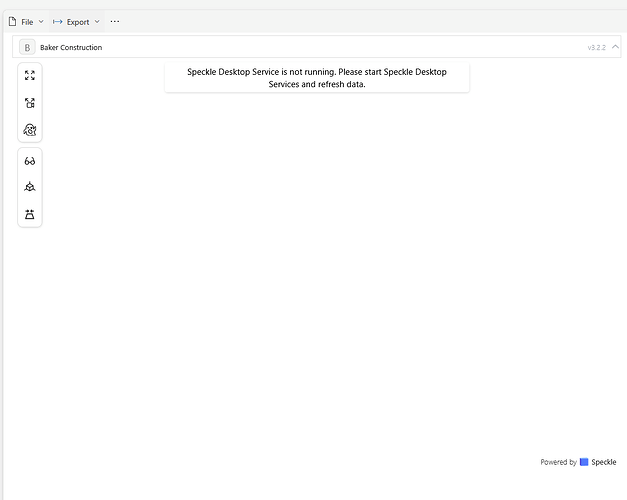
Task: Click the export arrow icon beside Export
Action: pos(58,22)
